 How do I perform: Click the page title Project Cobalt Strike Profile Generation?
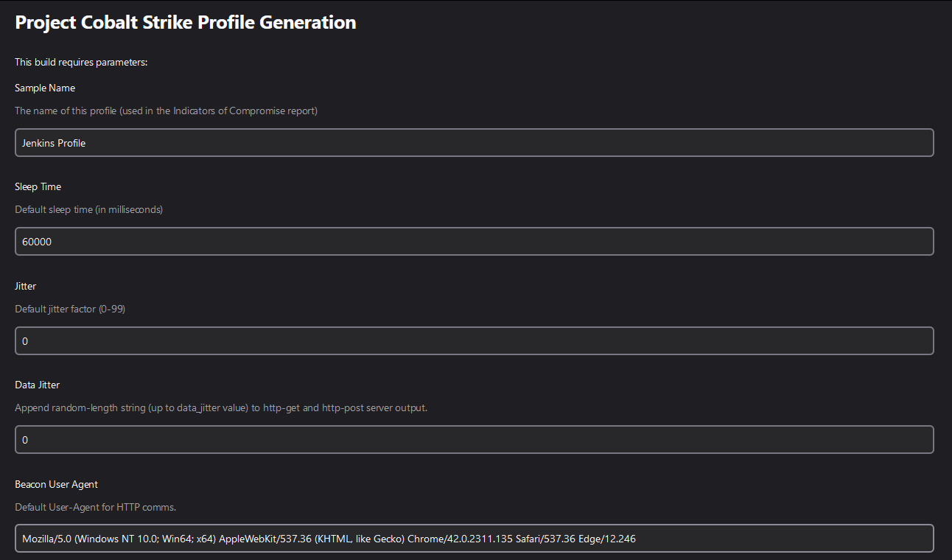pyautogui.click(x=185, y=22)
